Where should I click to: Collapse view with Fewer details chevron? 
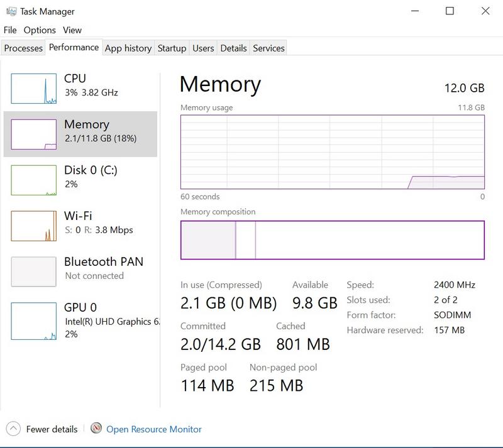pyautogui.click(x=13, y=429)
